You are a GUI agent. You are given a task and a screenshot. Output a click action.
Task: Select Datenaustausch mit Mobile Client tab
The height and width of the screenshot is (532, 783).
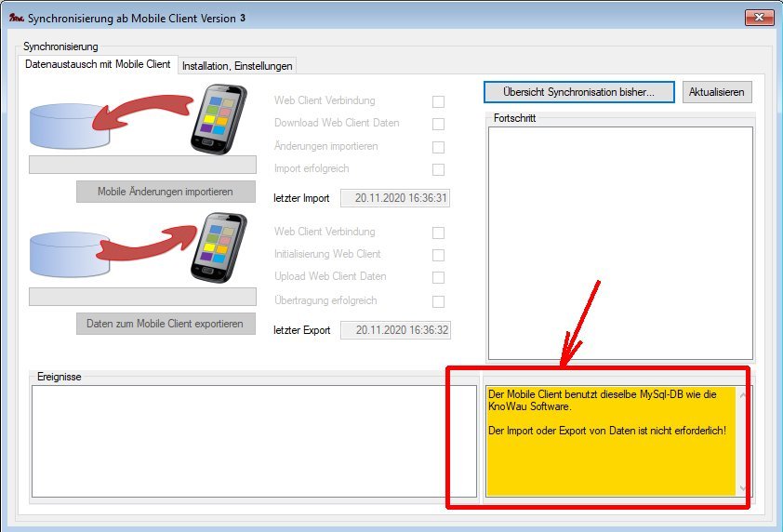97,64
